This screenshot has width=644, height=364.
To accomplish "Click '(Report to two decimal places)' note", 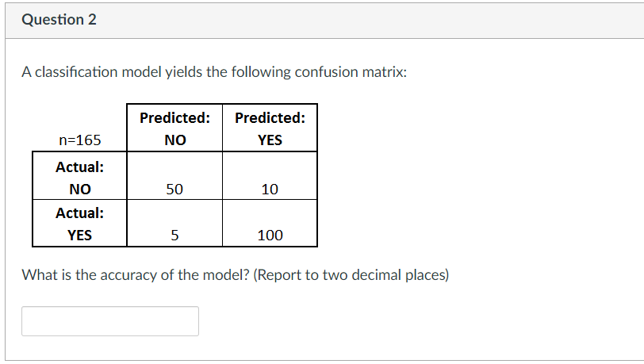I will pyautogui.click(x=351, y=275).
